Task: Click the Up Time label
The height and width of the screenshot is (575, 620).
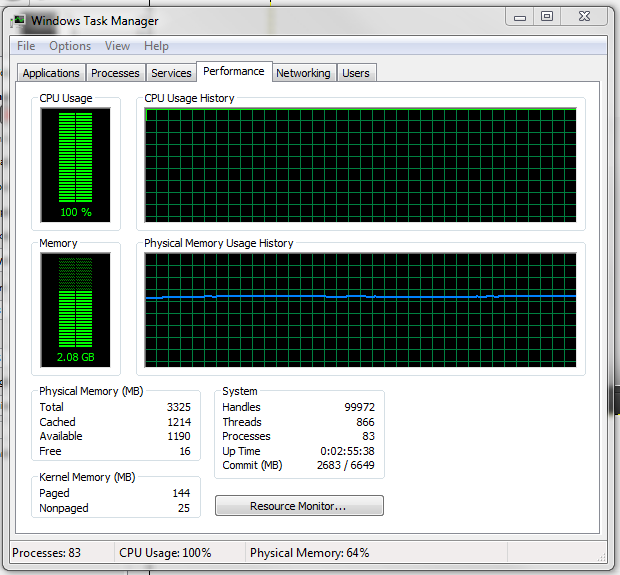Action: [241, 451]
